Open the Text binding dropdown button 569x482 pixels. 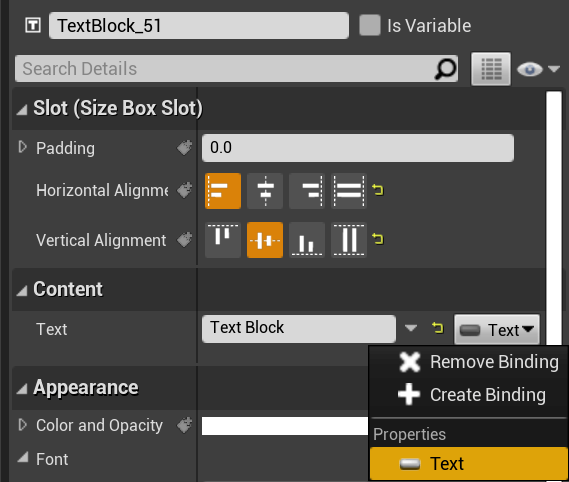(x=497, y=330)
